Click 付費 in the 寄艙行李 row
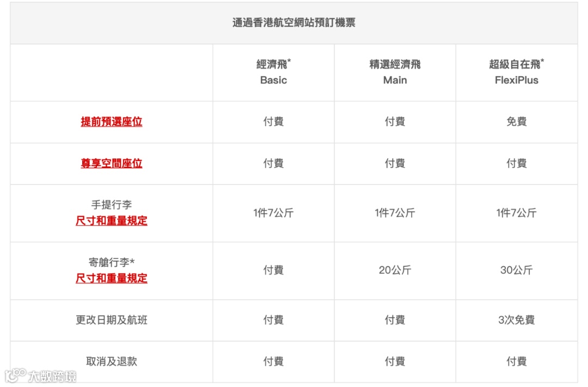The width and height of the screenshot is (588, 387). (x=273, y=270)
